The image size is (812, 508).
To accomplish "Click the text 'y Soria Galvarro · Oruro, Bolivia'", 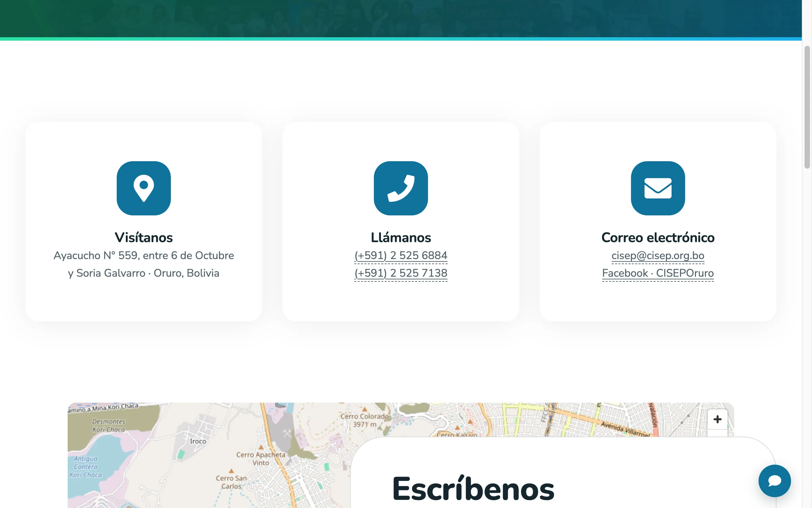I will tap(144, 273).
